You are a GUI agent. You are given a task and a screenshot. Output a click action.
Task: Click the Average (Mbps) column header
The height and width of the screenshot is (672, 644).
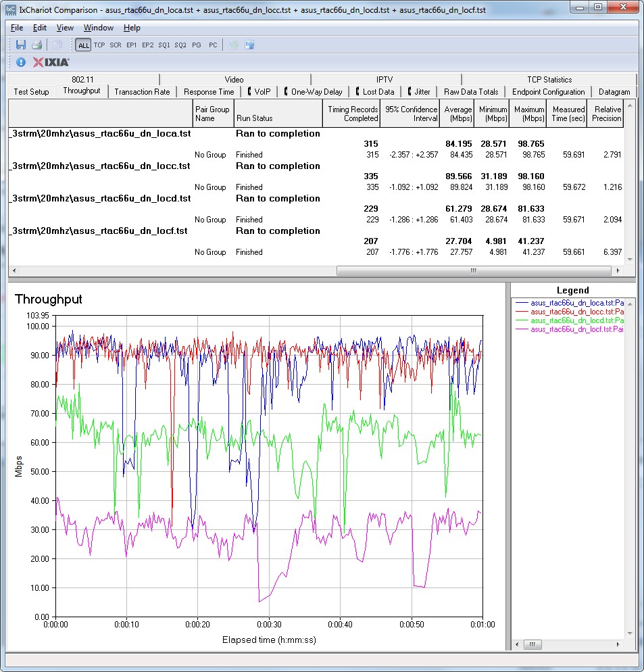click(457, 114)
